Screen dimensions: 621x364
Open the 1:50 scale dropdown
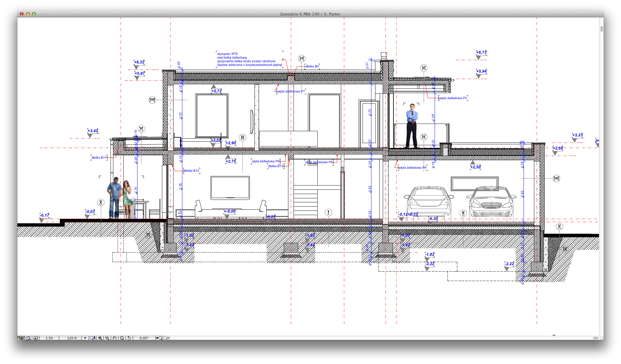49,338
